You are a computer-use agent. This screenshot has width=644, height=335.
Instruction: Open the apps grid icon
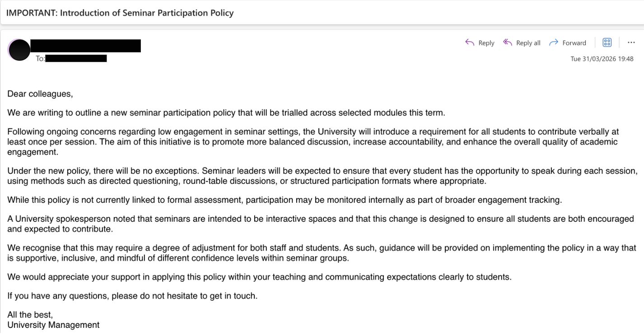click(x=607, y=42)
